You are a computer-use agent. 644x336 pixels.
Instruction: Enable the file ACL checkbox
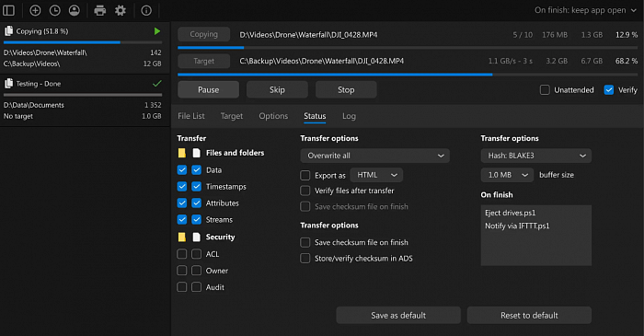tap(197, 254)
